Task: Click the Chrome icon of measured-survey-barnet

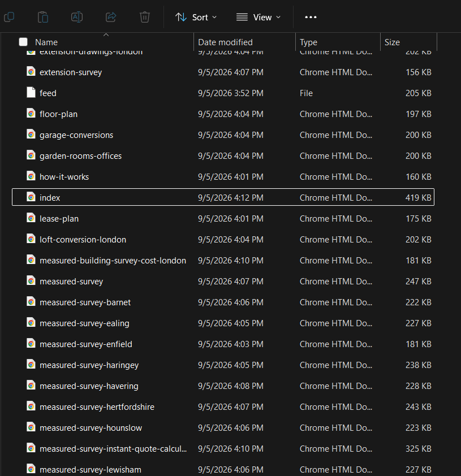Action: point(31,302)
